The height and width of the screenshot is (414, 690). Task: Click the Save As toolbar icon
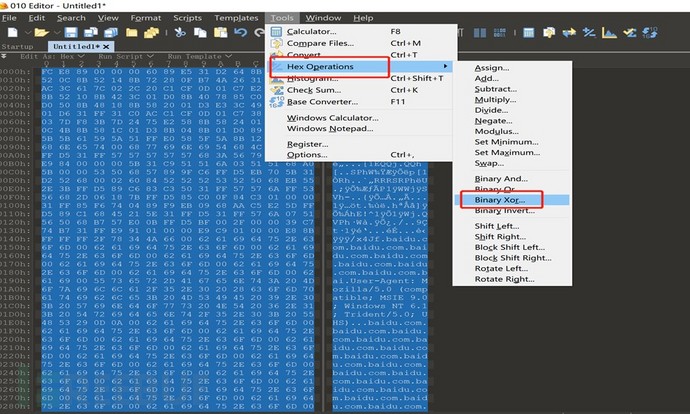(x=91, y=33)
